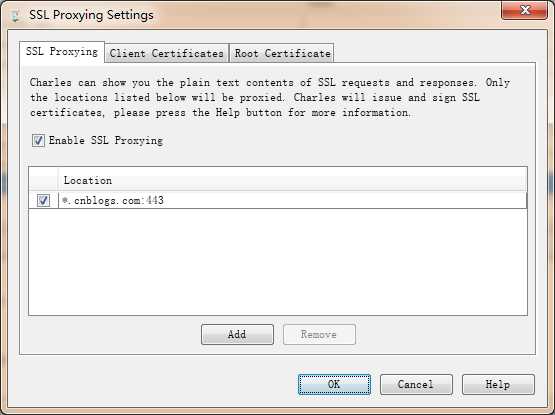555x415 pixels.
Task: Click the empty checkbox column header
Action: (44, 180)
